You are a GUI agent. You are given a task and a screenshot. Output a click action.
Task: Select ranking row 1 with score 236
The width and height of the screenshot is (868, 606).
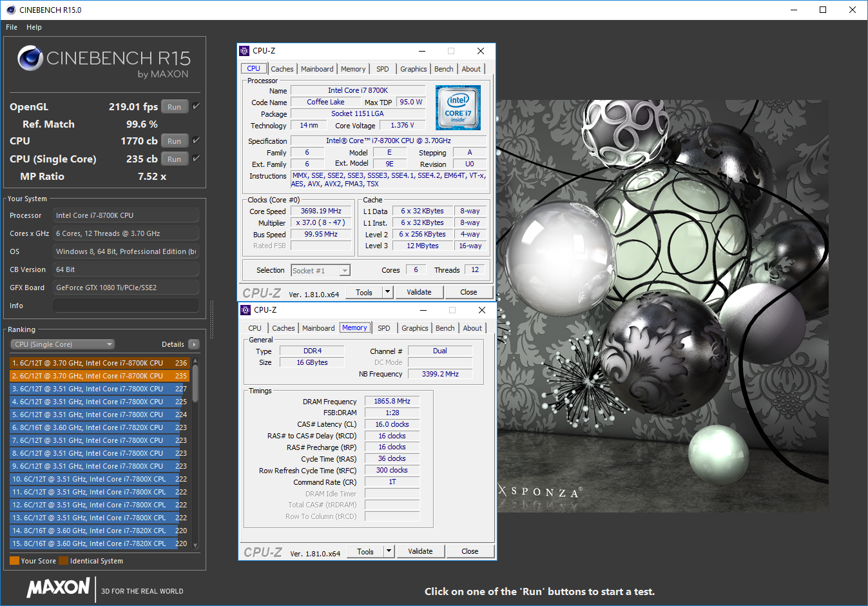[100, 363]
